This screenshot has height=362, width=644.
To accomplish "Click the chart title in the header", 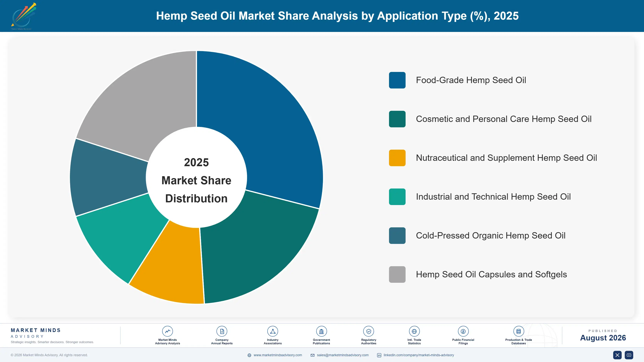I will [337, 16].
